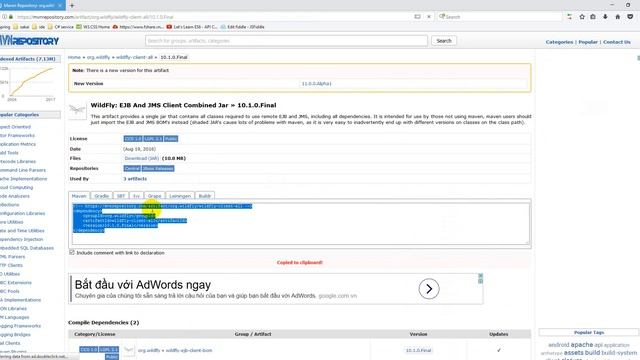Open the Contact Us link
Viewport: 640px width, 360px height.
pos(617,42)
